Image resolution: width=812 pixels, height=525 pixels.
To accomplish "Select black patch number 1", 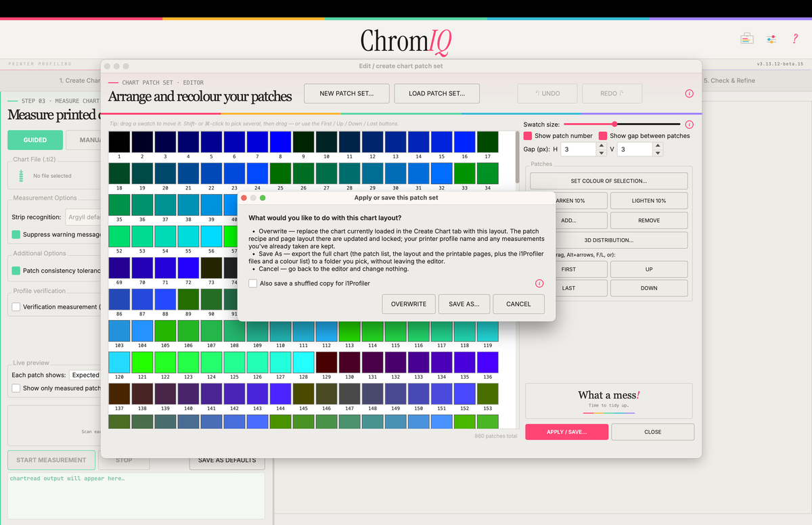I will tap(119, 142).
